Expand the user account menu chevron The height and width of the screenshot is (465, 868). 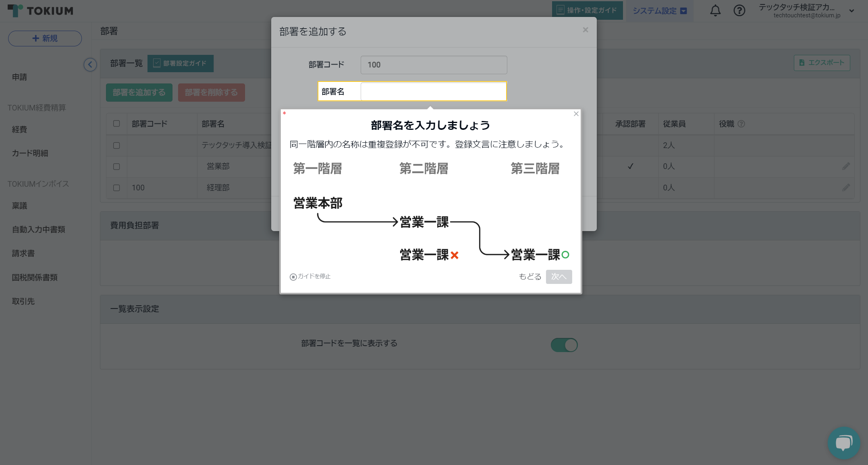click(x=851, y=11)
